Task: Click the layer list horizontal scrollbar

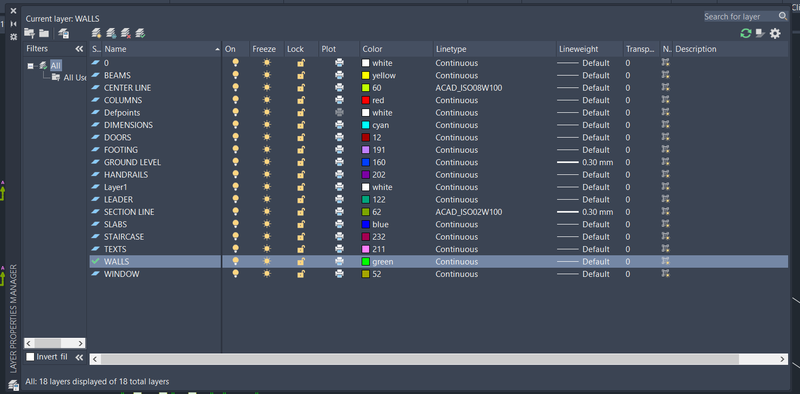Action: 420,359
